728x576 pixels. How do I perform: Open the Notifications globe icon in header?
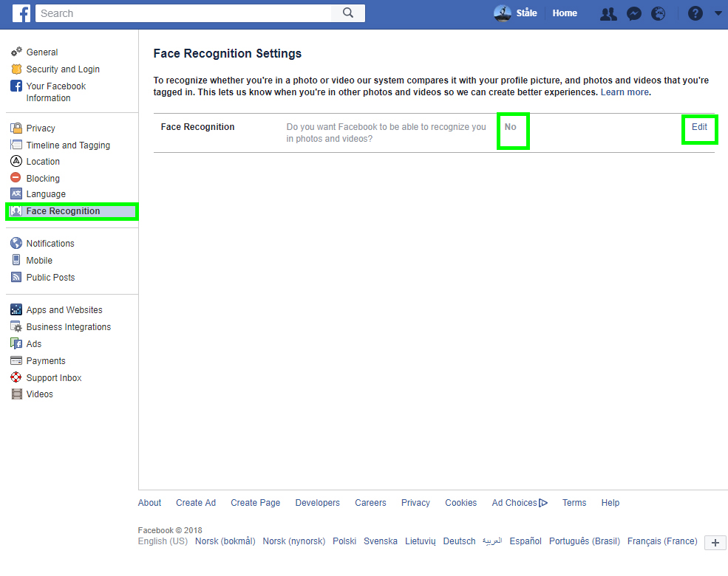pos(658,14)
